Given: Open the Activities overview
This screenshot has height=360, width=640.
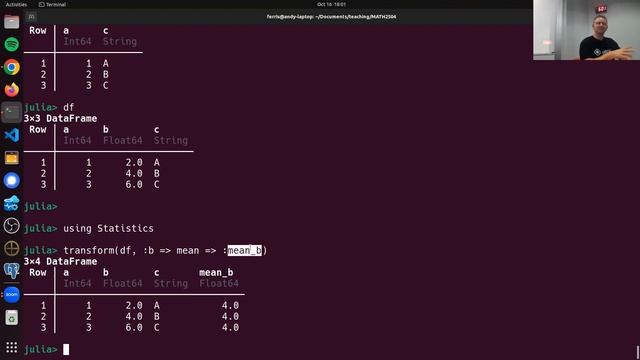Looking at the screenshot, I should pyautogui.click(x=16, y=4).
